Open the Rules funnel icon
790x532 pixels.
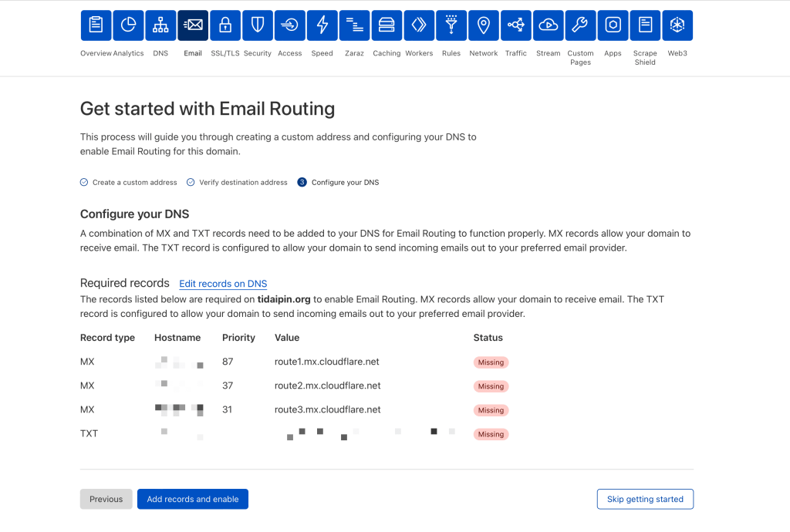click(x=451, y=25)
